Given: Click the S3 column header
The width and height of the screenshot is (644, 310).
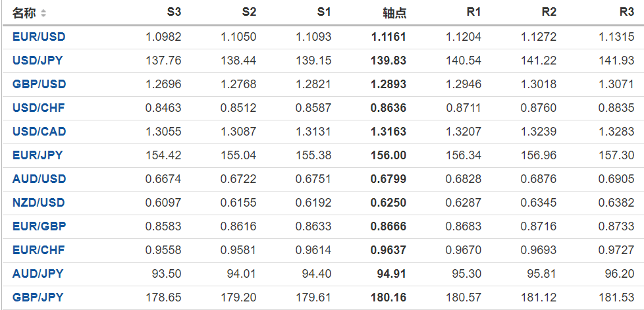Looking at the screenshot, I should pos(174,13).
